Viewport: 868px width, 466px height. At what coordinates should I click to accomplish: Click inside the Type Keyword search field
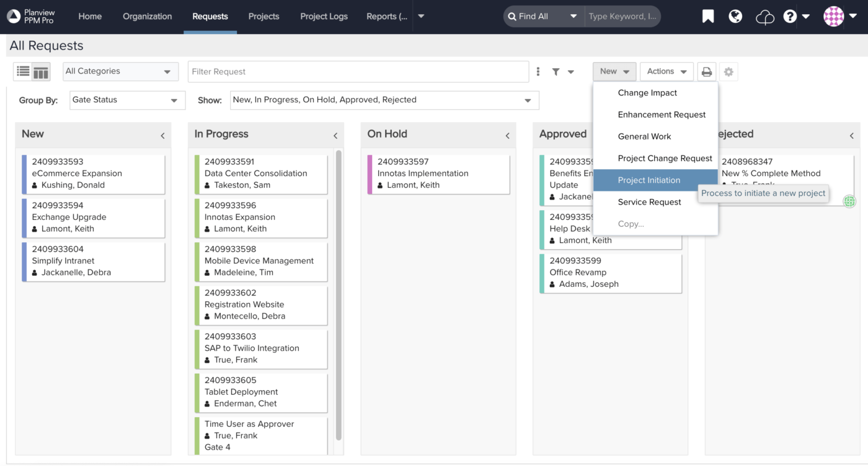622,17
